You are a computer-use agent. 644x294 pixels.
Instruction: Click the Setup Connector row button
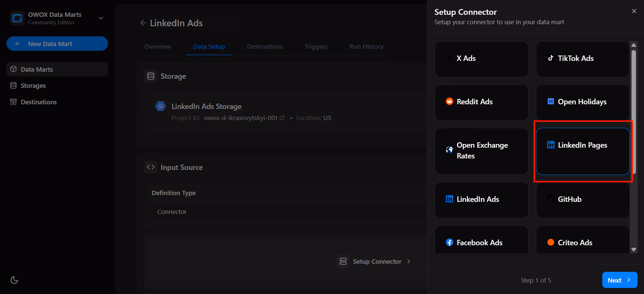(x=374, y=261)
